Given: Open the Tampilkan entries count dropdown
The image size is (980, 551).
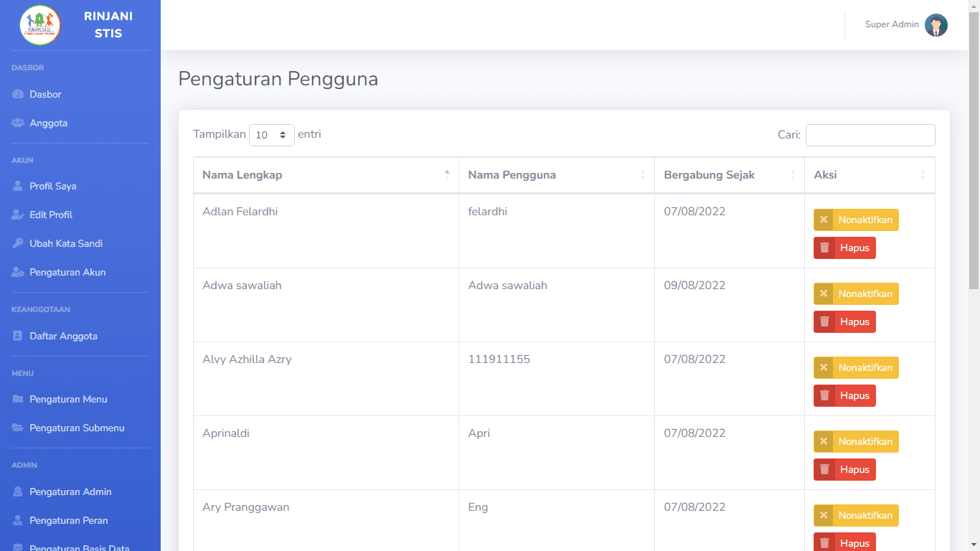Looking at the screenshot, I should point(271,135).
